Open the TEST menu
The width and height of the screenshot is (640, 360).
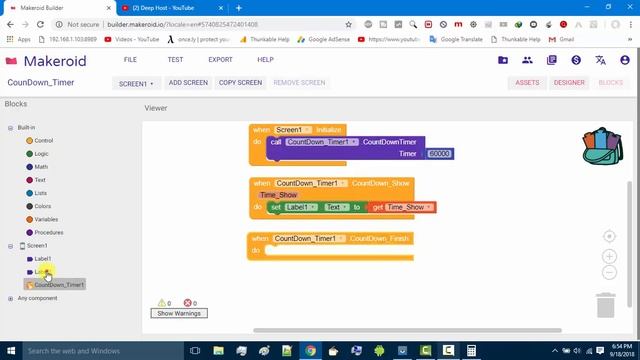[175, 60]
